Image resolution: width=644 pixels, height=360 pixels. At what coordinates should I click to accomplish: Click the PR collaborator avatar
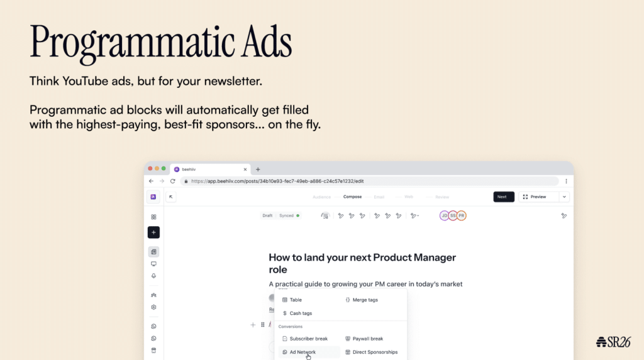pyautogui.click(x=461, y=215)
